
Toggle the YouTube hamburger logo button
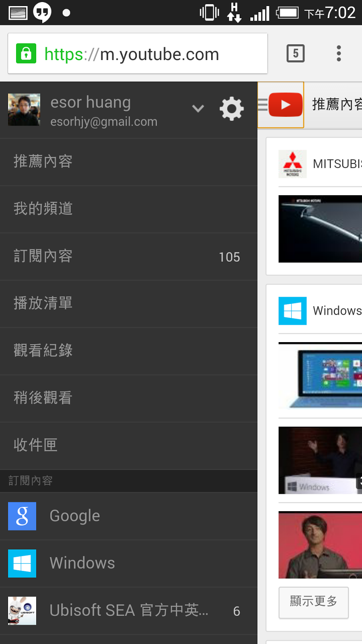coord(280,105)
